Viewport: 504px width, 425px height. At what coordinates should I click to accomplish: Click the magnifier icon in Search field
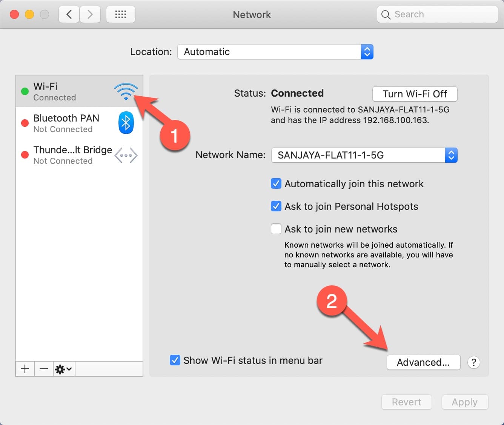pyautogui.click(x=386, y=15)
